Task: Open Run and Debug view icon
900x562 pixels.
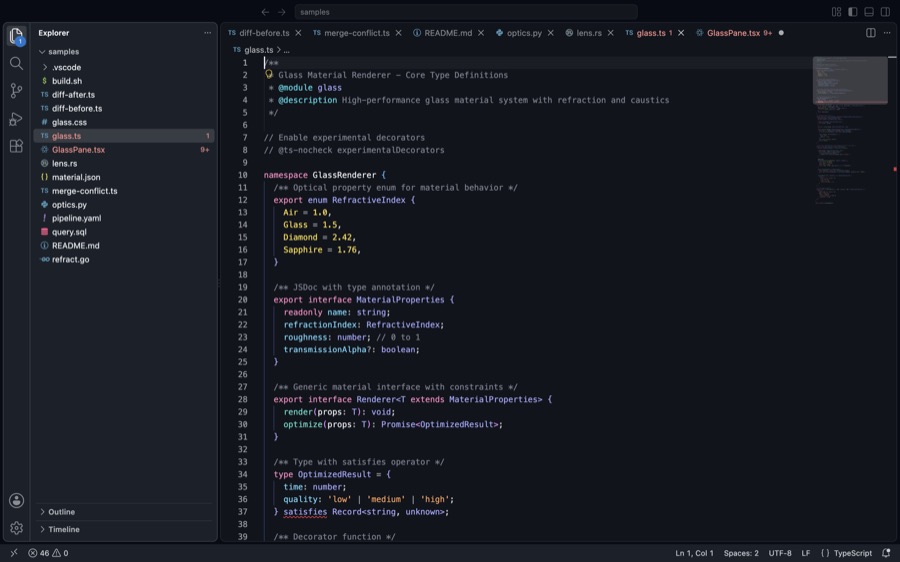Action: click(x=16, y=119)
